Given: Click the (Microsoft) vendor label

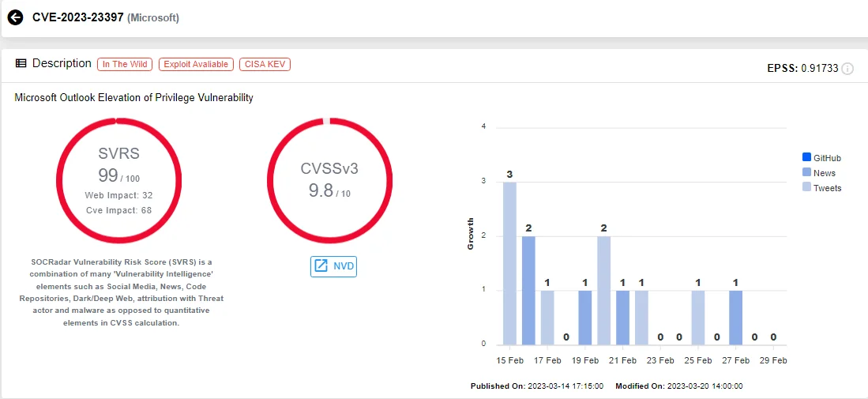Looking at the screenshot, I should tap(153, 18).
